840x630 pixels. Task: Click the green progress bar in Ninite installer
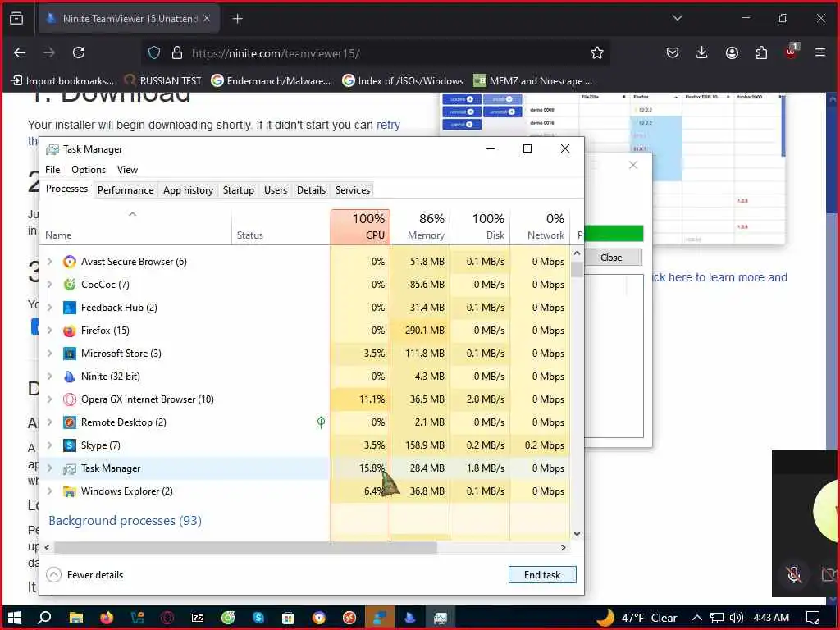[614, 234]
